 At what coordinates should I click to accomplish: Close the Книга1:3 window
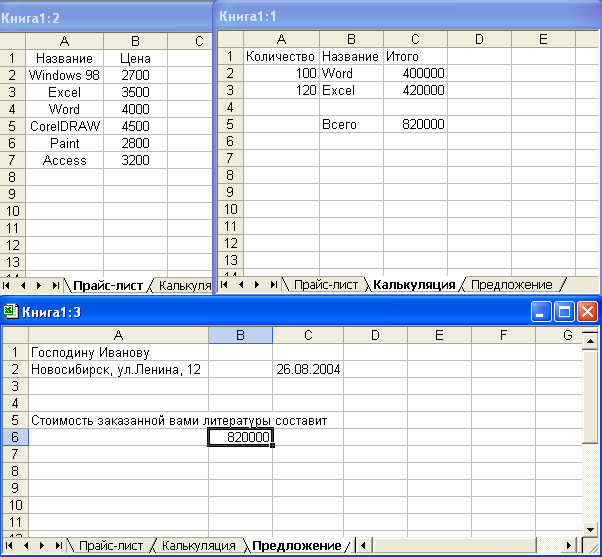[x=587, y=311]
